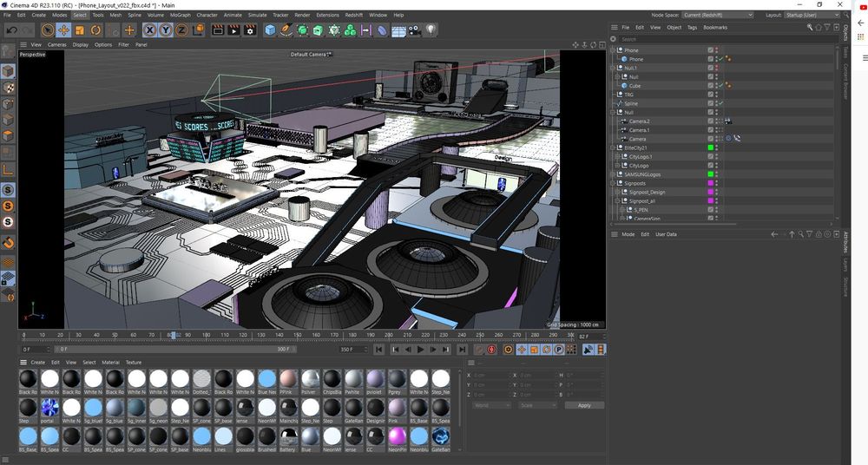
Task: Open the Layout dropdown showing Startup
Action: pos(811,15)
